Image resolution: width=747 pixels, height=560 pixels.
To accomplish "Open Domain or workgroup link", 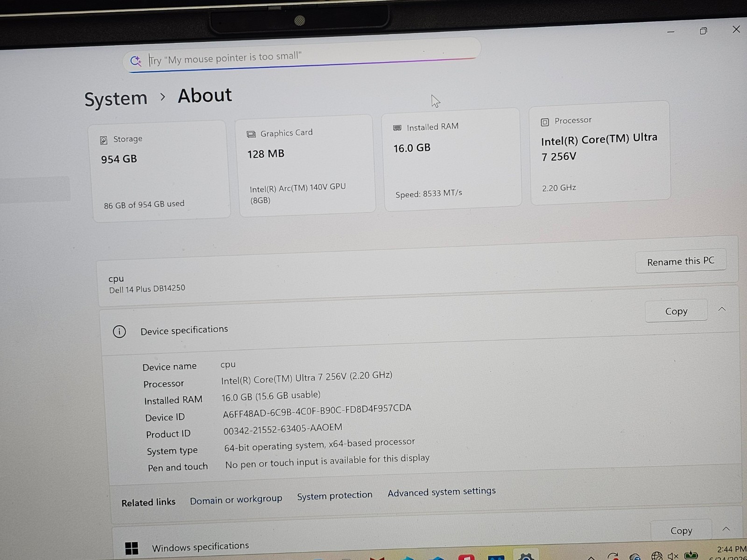I will coord(236,500).
